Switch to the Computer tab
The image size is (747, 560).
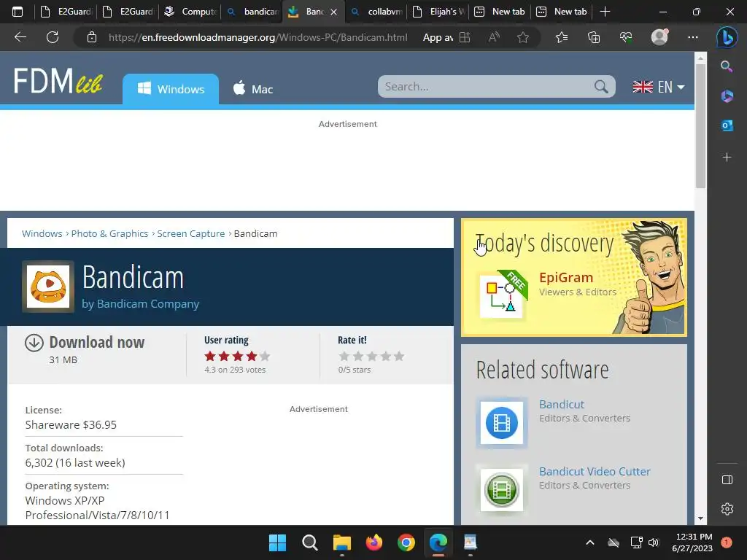pyautogui.click(x=190, y=12)
